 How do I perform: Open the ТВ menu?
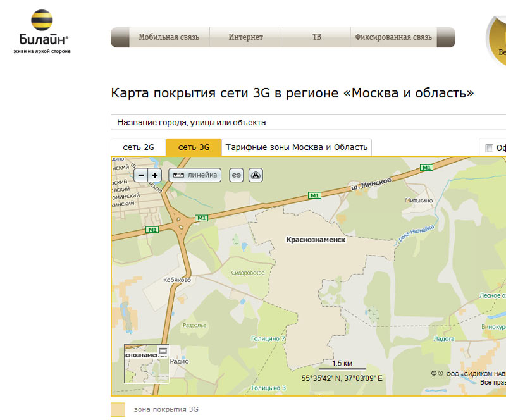[317, 37]
